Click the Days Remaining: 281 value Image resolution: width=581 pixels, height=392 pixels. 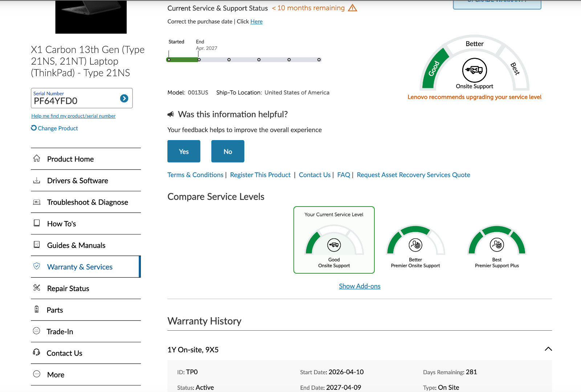click(x=471, y=372)
